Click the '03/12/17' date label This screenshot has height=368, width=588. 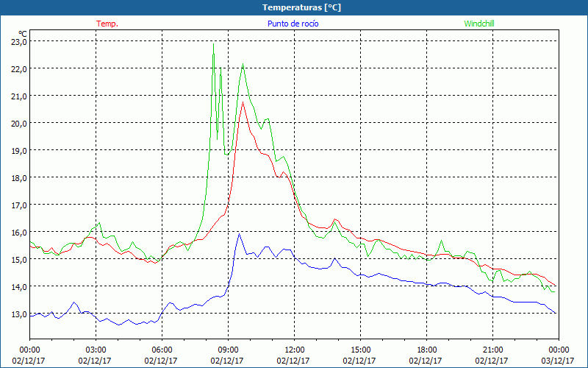(558, 361)
